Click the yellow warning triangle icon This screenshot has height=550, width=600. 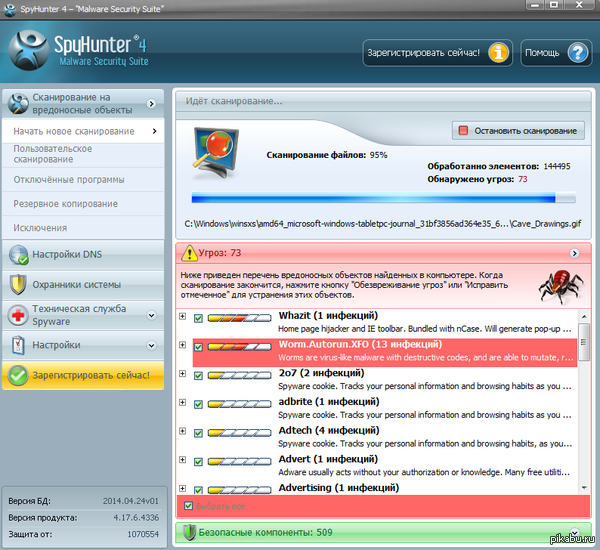point(189,253)
